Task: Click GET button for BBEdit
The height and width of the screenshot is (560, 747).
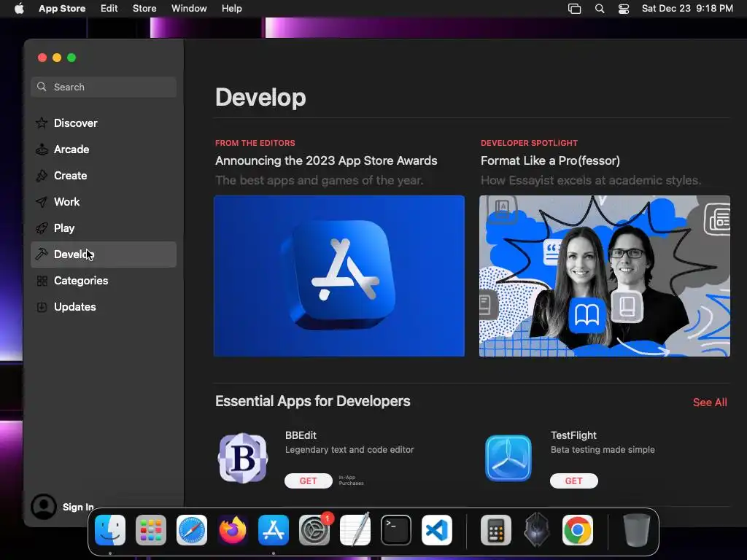Action: pos(309,481)
